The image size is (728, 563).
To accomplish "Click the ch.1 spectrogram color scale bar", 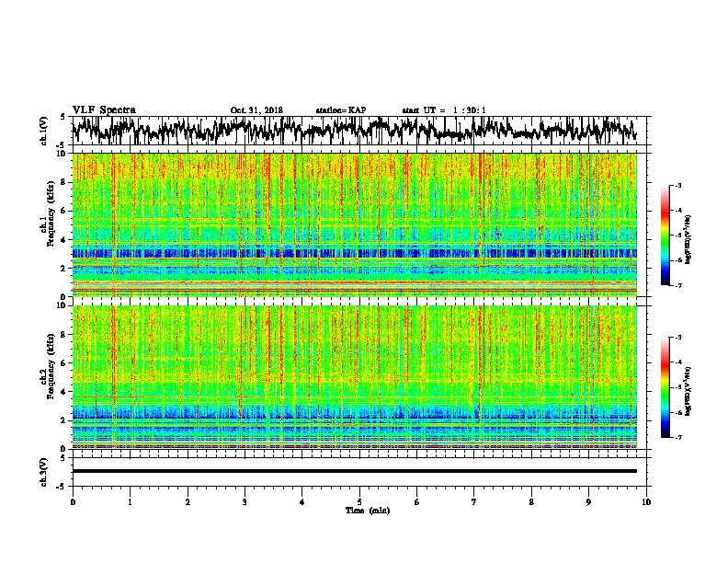I will pos(665,236).
